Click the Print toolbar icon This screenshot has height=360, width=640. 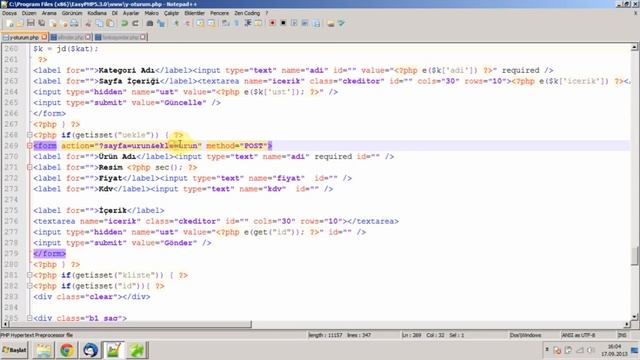point(74,23)
